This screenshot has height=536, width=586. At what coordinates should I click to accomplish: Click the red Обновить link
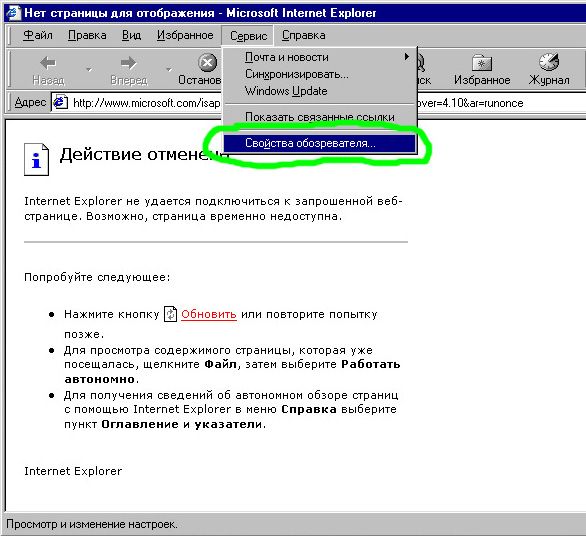point(209,314)
